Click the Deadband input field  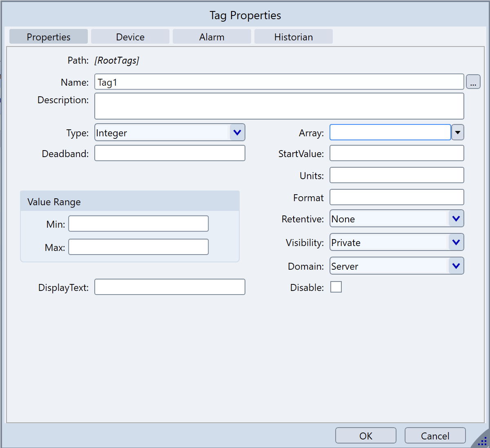pyautogui.click(x=169, y=153)
